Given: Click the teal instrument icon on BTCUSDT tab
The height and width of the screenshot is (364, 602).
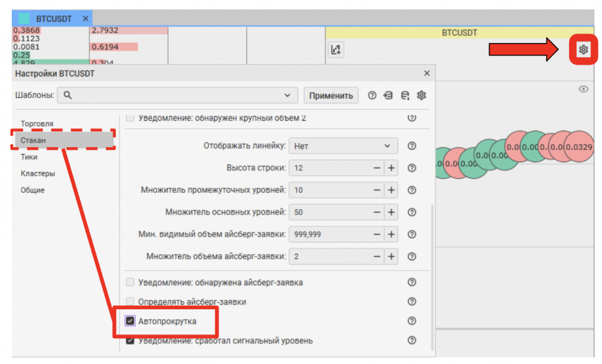Looking at the screenshot, I should (24, 18).
